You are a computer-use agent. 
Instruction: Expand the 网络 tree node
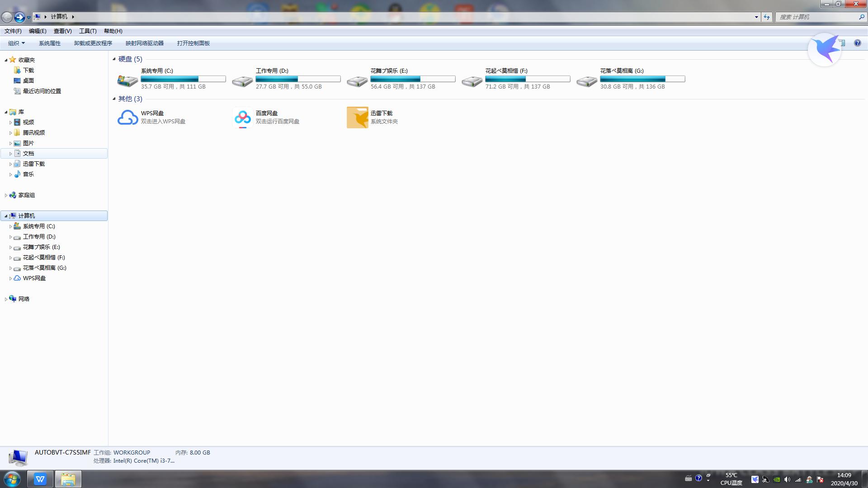click(x=6, y=299)
